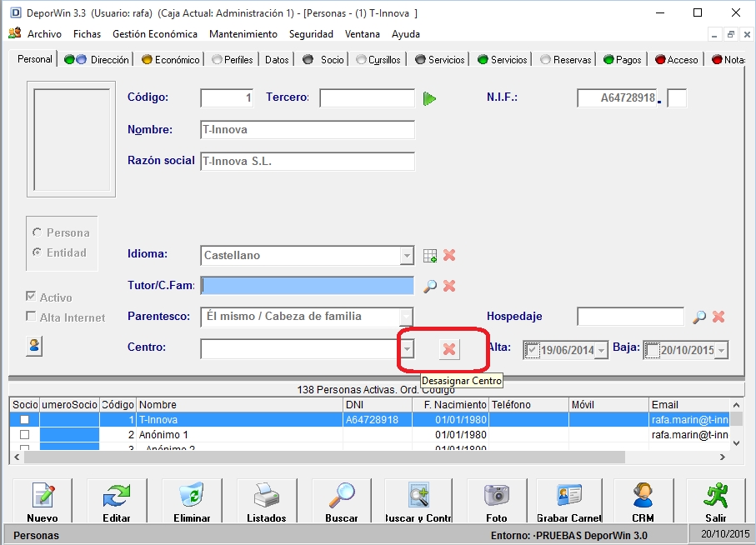
Task: Check the Socio box for Anónimo 1 row
Action: coord(25,435)
